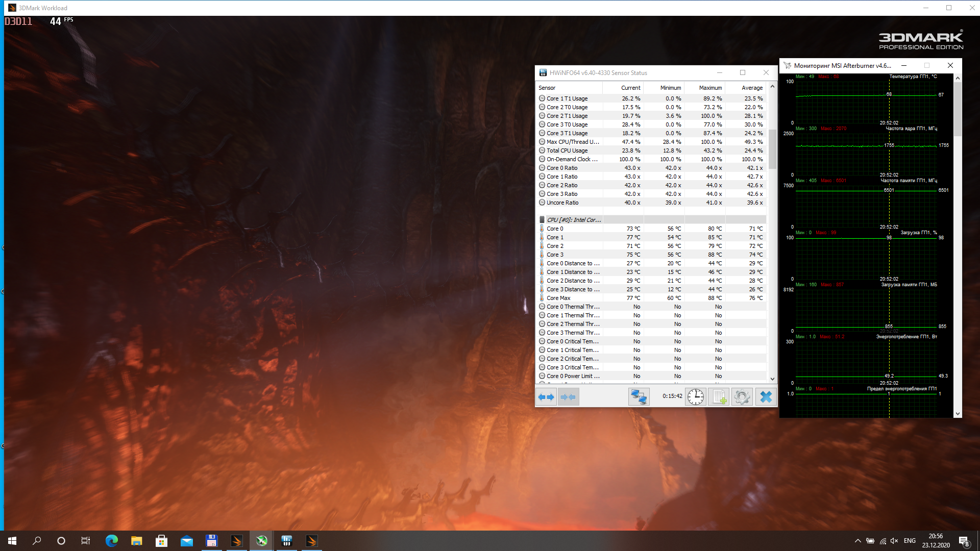This screenshot has width=980, height=551.
Task: Click Afterburner monitoring vertical scrollbar thumb
Action: 958,110
